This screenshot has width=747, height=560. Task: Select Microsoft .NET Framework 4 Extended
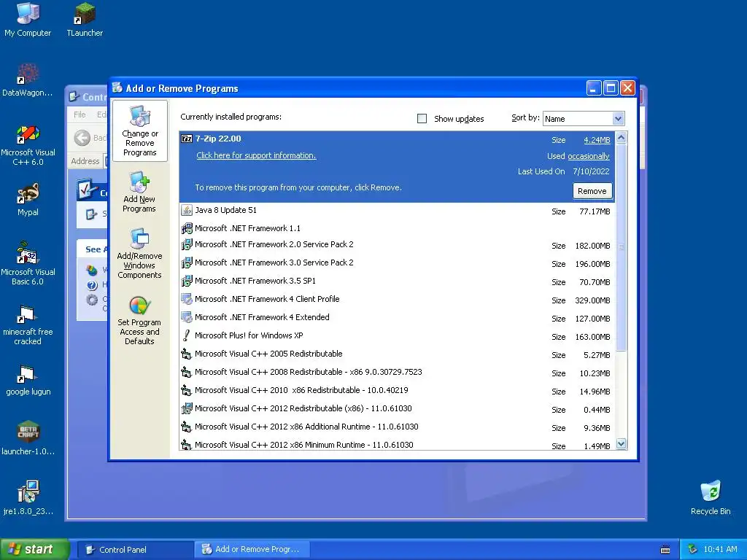pyautogui.click(x=398, y=318)
